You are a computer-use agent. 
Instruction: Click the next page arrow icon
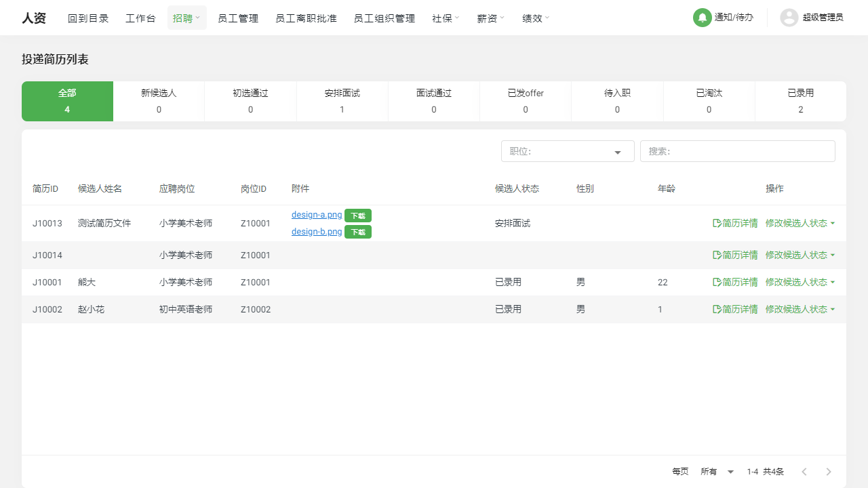click(x=828, y=471)
